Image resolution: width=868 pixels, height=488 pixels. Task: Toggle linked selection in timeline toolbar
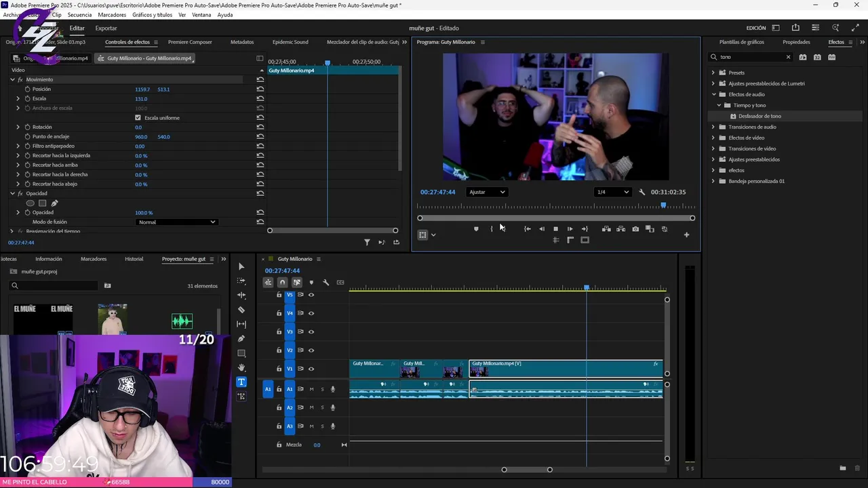click(297, 283)
